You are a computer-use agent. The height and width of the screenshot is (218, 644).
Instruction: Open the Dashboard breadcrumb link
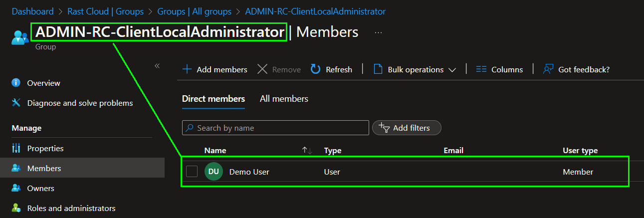pos(32,11)
